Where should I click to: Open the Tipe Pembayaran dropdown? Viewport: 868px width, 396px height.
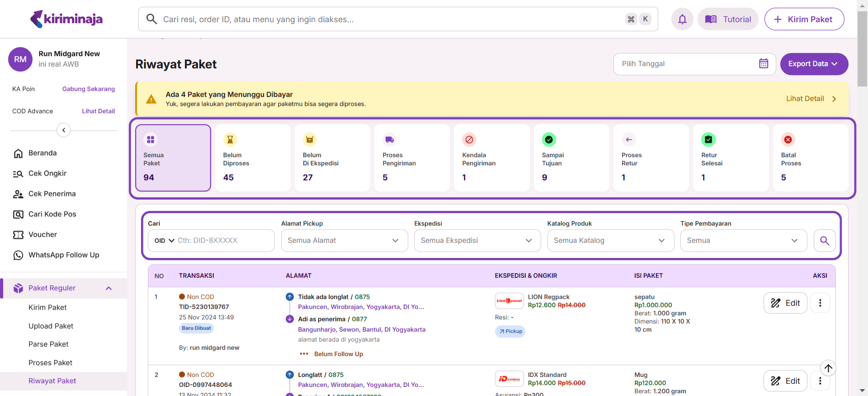click(743, 241)
